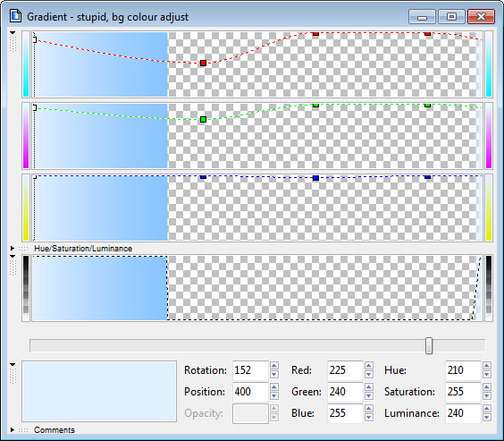Select the lowest green curve node

click(203, 120)
